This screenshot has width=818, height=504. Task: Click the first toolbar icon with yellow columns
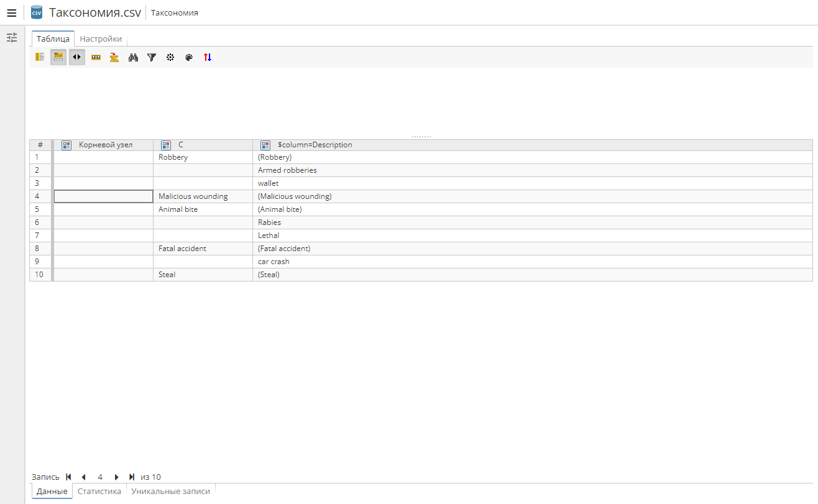click(40, 57)
